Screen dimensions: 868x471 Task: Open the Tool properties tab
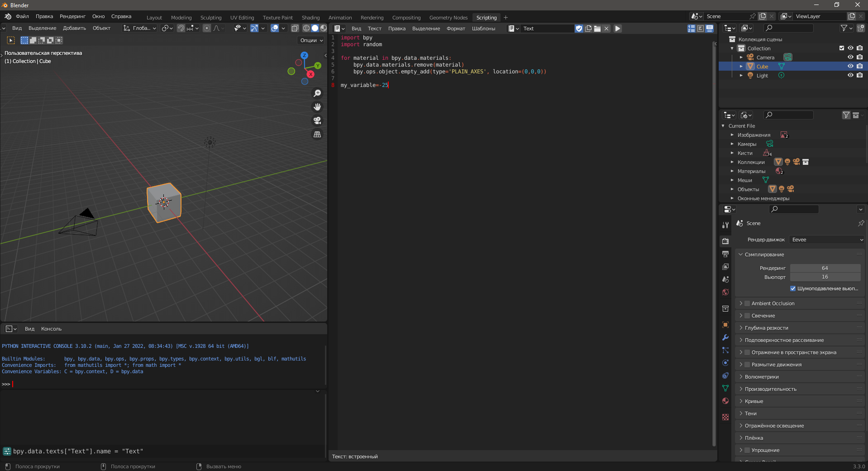coord(725,225)
